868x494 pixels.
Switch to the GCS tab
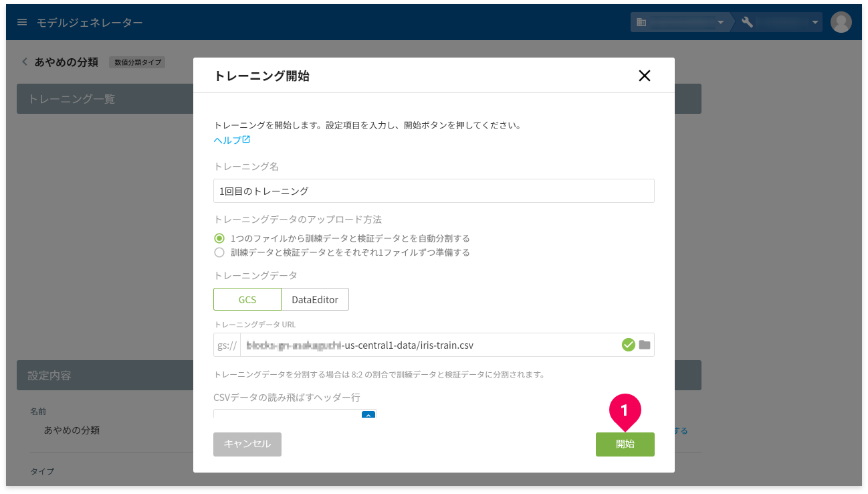click(247, 299)
